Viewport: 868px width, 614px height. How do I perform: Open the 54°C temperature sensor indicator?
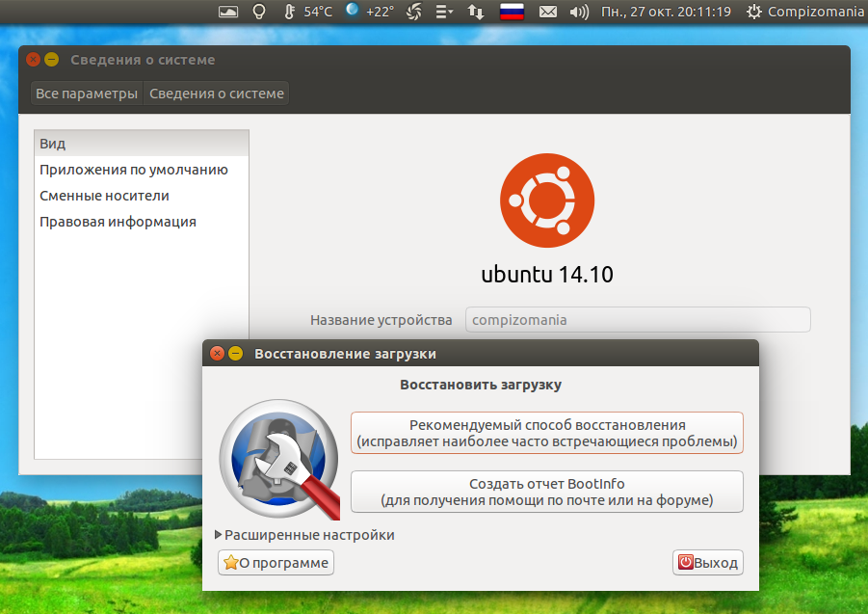[x=308, y=12]
